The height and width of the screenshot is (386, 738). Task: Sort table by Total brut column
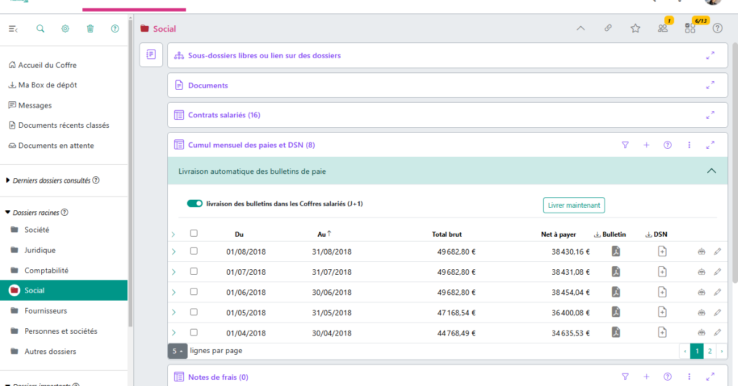tap(447, 234)
